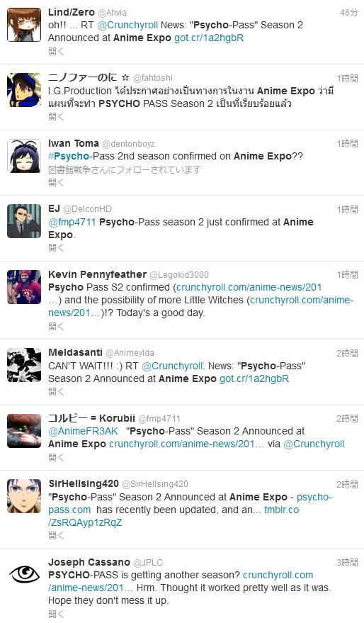The image size is (364, 623).
Task: Click EJ's avatar with sunglasses
Action: [24, 221]
